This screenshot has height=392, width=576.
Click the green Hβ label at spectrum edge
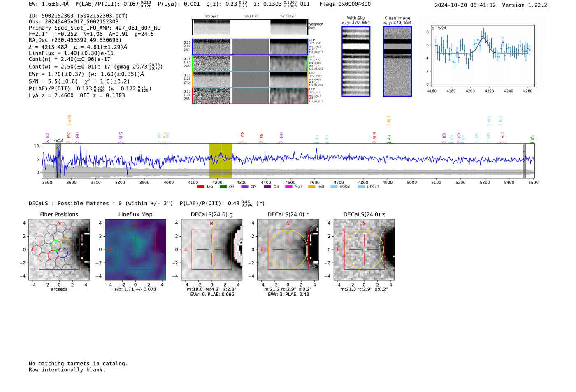(x=532, y=138)
